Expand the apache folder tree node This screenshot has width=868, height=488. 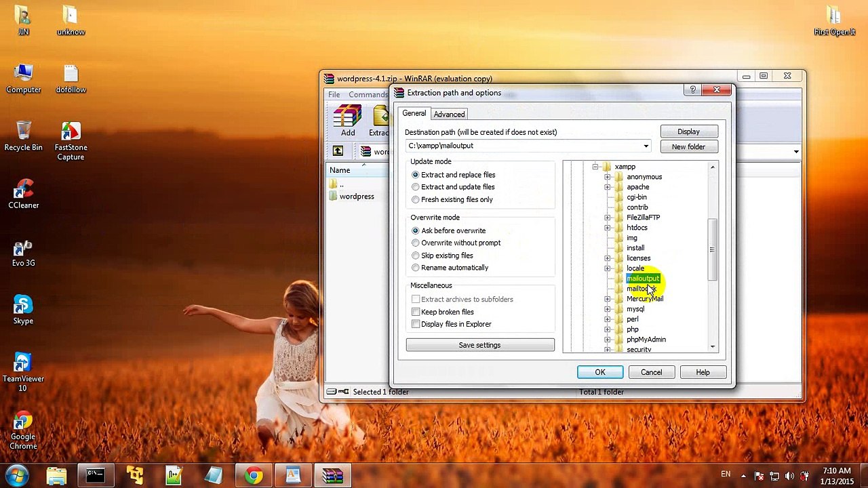coord(608,187)
